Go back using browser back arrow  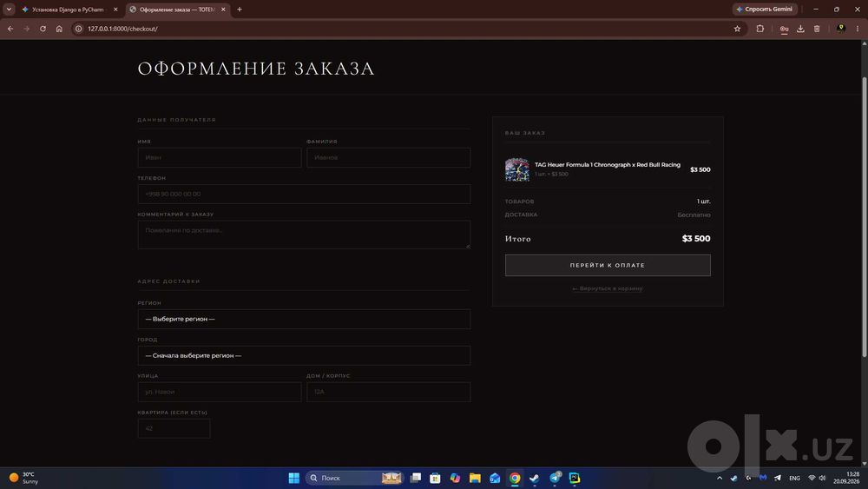point(10,29)
